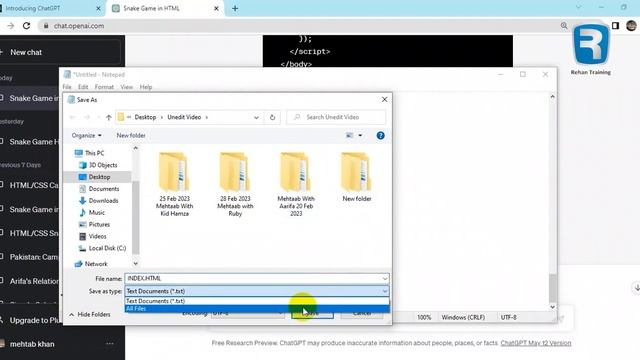Open HTML/CSS Ca chat in sidebar
This screenshot has width=640, height=360.
(29, 185)
